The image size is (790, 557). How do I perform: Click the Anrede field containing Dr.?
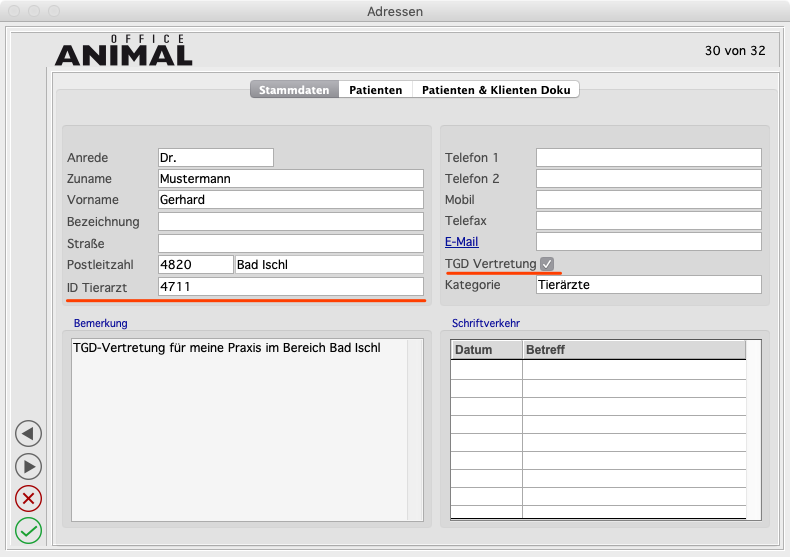pyautogui.click(x=215, y=158)
